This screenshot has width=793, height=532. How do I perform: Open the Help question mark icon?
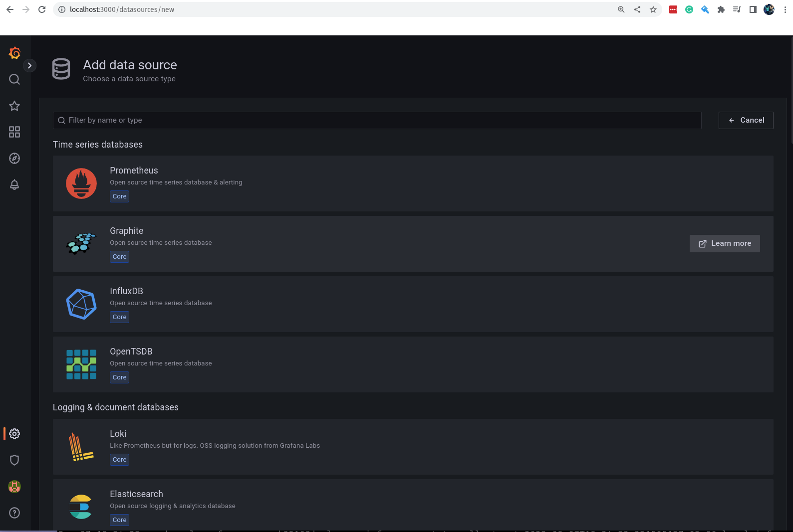coord(14,513)
